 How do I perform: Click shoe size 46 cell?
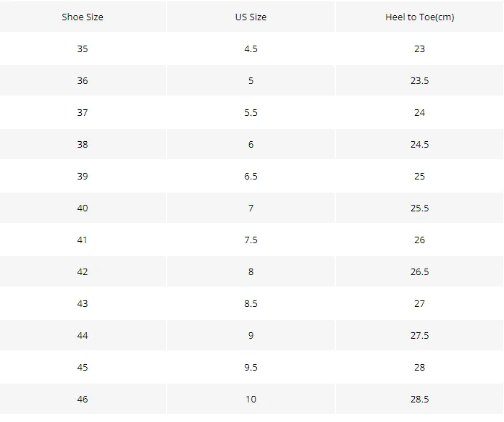83,399
